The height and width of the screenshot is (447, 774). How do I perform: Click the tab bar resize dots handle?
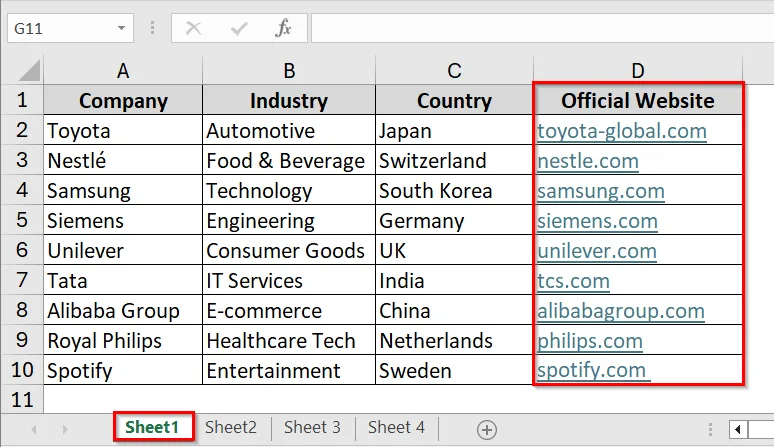tap(710, 429)
